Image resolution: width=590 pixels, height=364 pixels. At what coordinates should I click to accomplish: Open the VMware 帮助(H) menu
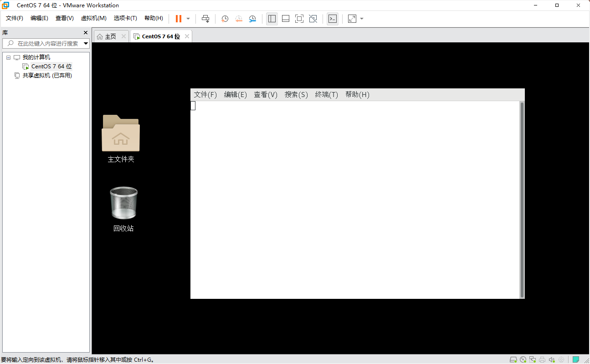154,18
